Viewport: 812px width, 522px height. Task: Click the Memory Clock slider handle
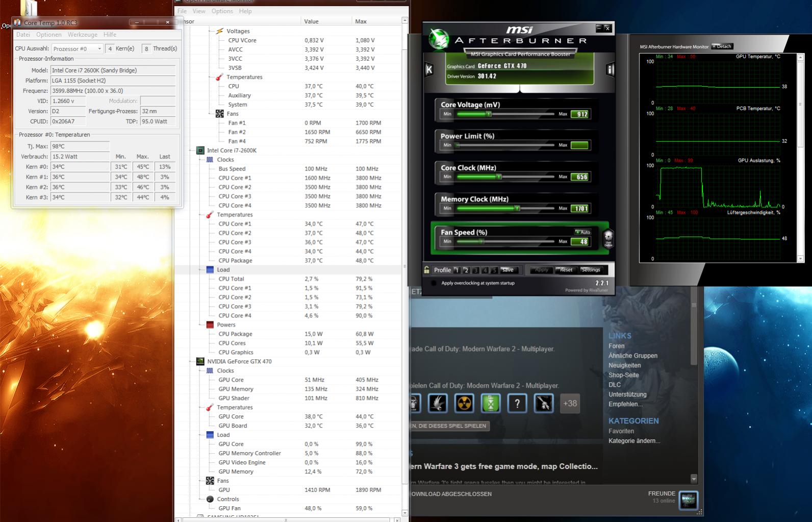517,208
